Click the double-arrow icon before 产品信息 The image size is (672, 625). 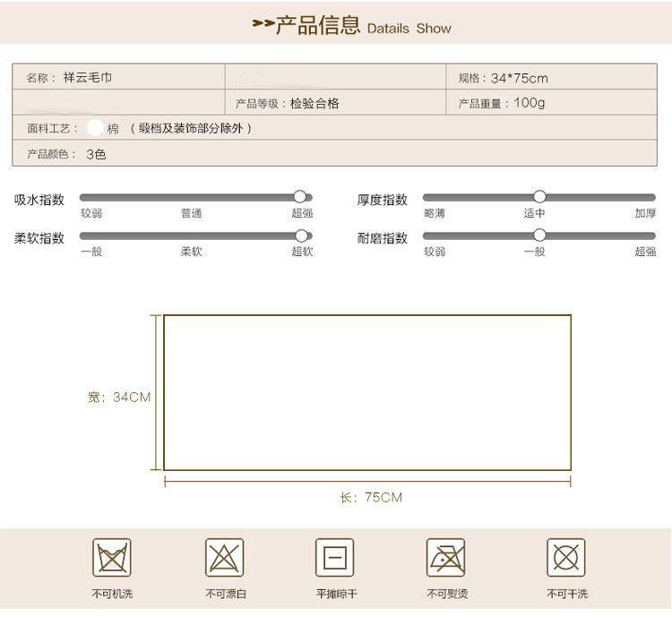(263, 23)
